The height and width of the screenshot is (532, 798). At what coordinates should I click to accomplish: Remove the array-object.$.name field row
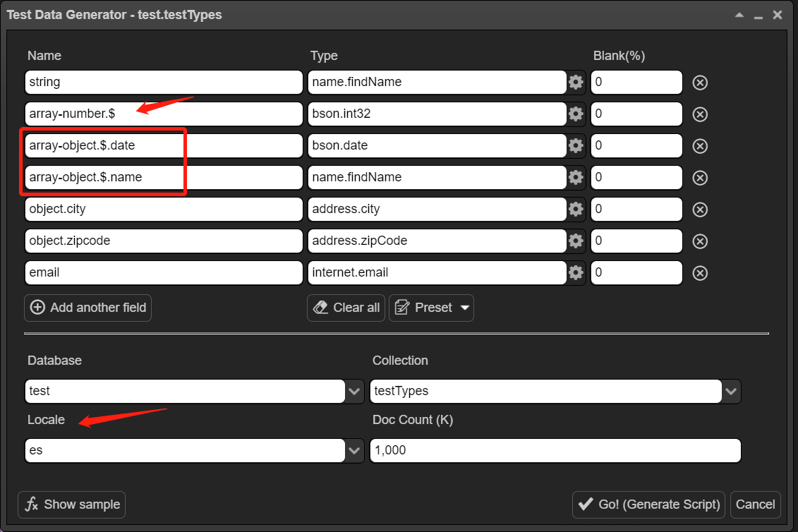(700, 178)
